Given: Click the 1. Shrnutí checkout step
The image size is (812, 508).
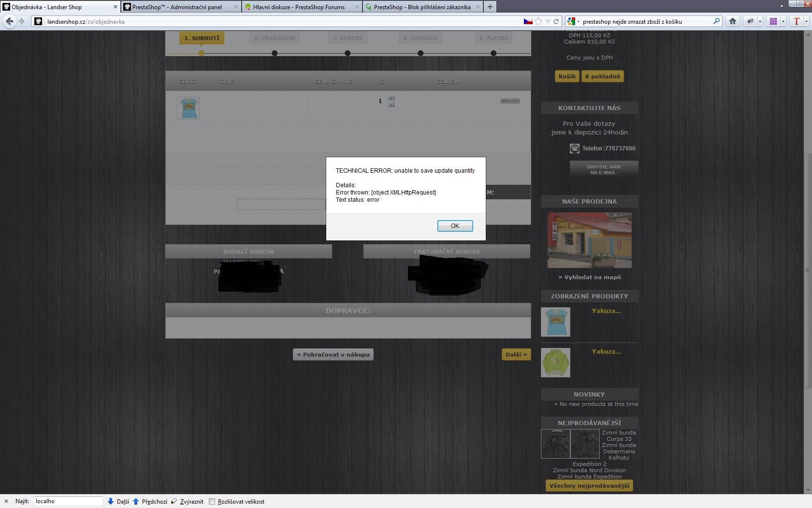Looking at the screenshot, I should pos(202,38).
